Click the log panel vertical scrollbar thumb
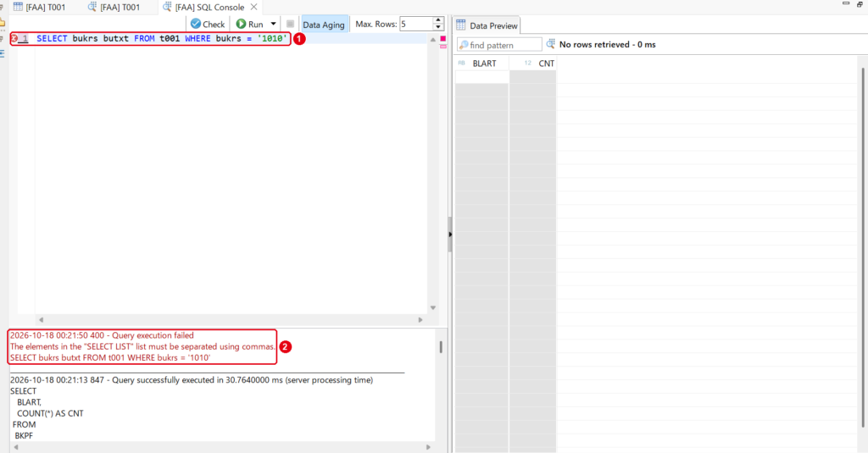Screen dimensions: 868x453 pyautogui.click(x=441, y=347)
